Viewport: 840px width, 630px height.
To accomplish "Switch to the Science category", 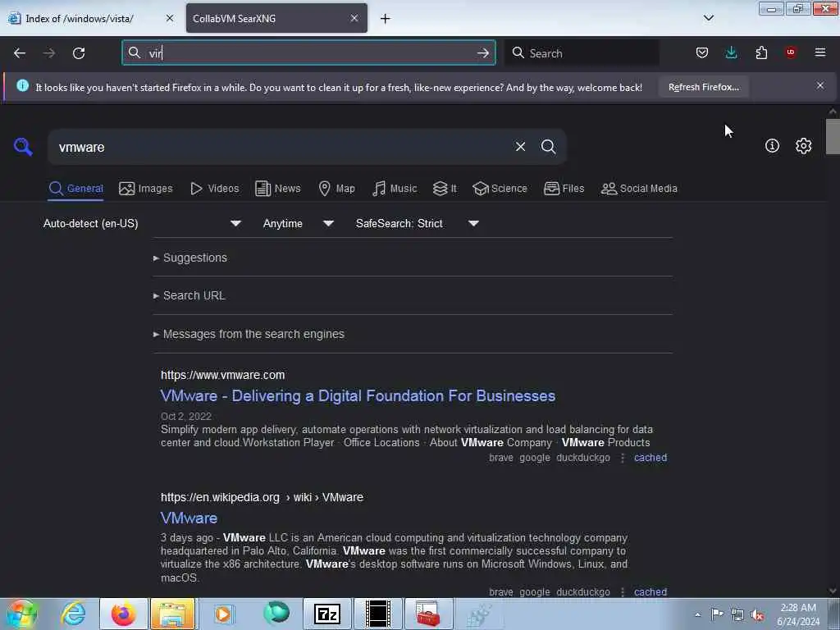I will 500,189.
